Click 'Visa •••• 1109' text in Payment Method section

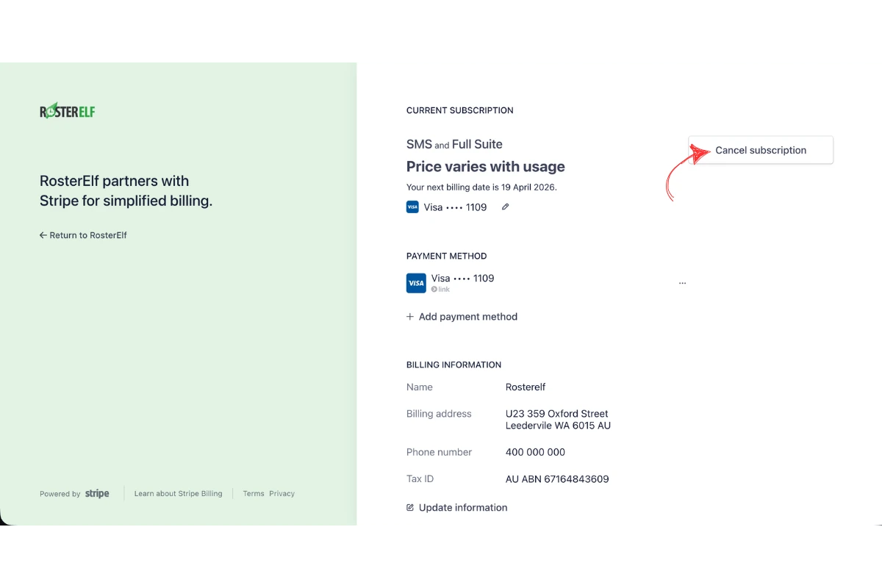pyautogui.click(x=462, y=279)
